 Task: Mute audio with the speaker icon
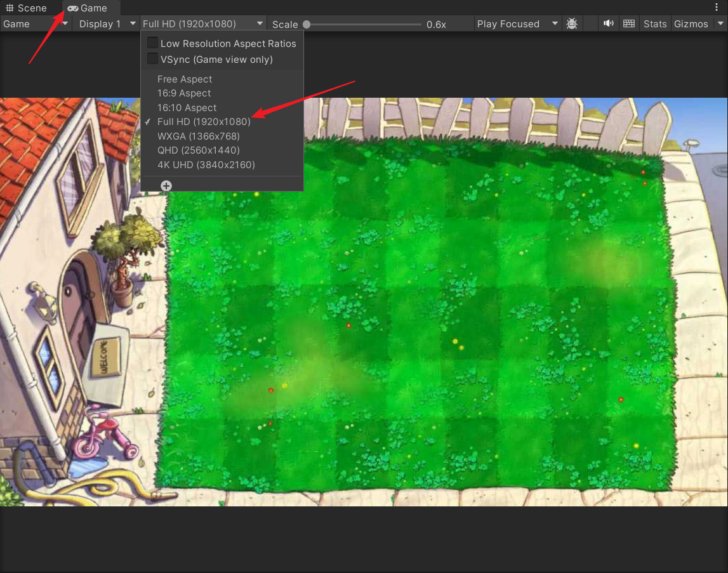click(x=608, y=23)
